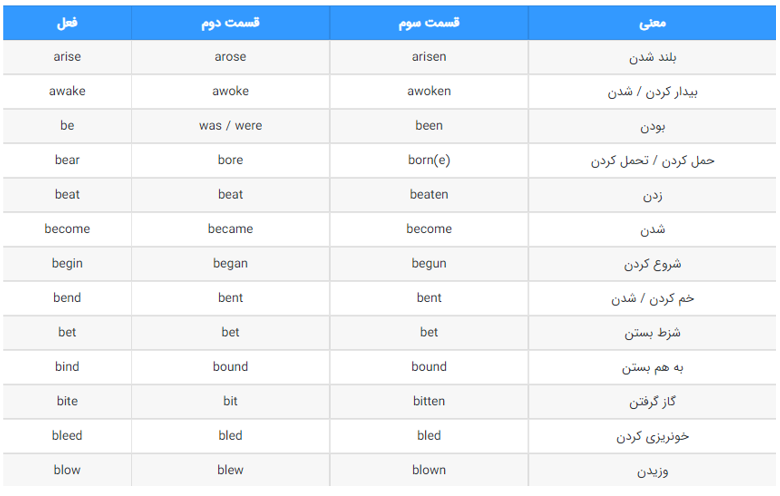The height and width of the screenshot is (496, 780).
Task: Select the meaning خونریزی کردن
Action: point(652,436)
